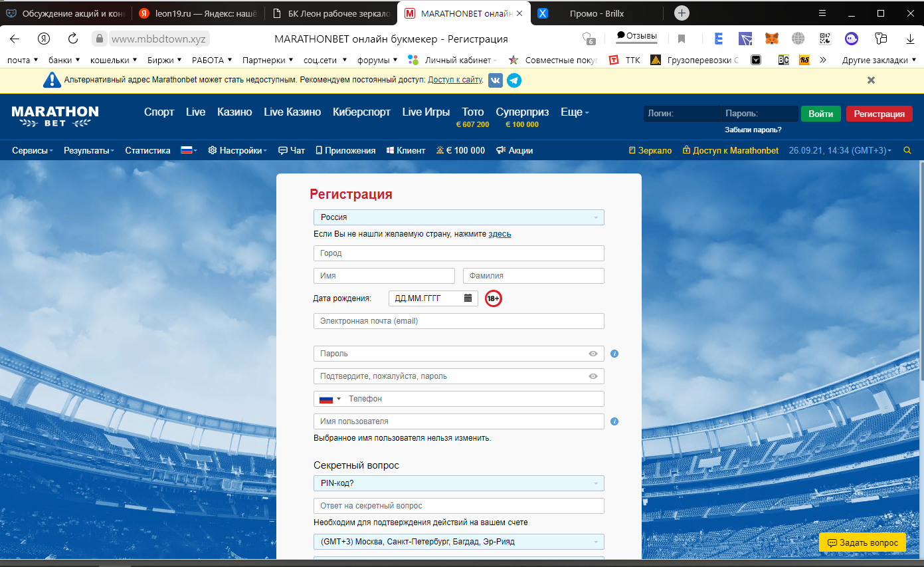This screenshot has width=924, height=567.
Task: Reload the page with the refresh icon
Action: [x=74, y=39]
